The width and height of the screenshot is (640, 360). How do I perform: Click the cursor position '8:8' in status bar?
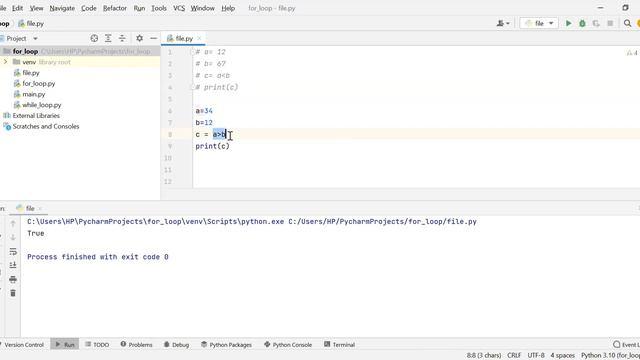tap(484, 355)
